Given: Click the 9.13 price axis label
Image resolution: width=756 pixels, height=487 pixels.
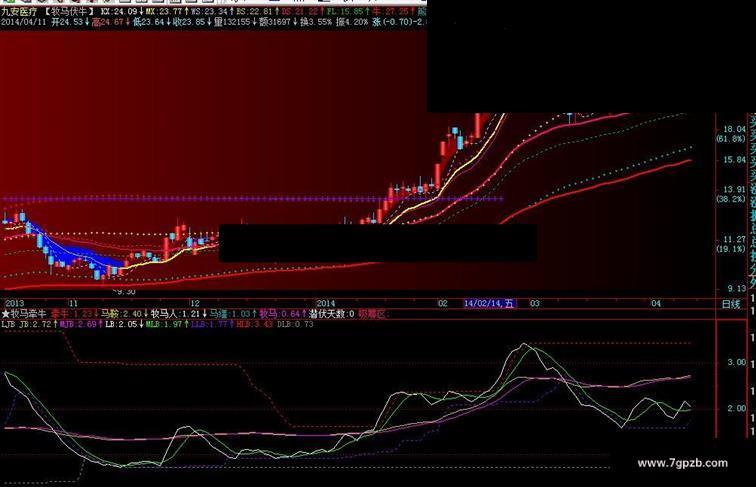Looking at the screenshot, I should click(736, 289).
